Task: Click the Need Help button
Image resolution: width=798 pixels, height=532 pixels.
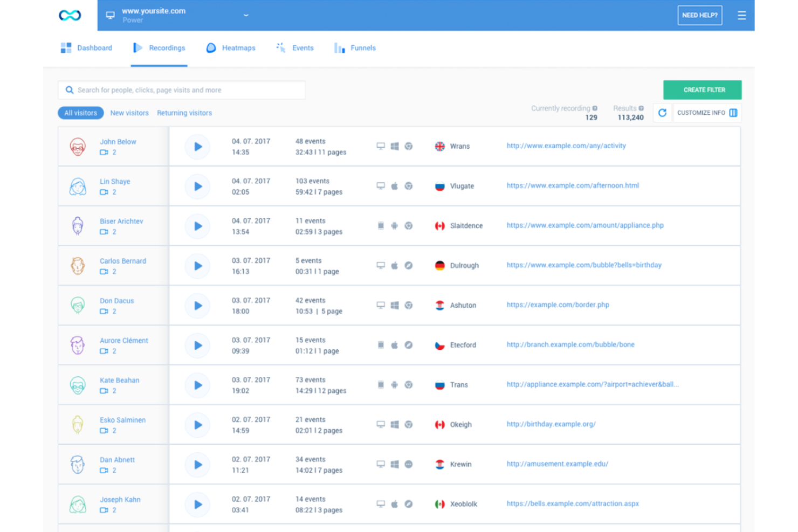Action: [699, 15]
